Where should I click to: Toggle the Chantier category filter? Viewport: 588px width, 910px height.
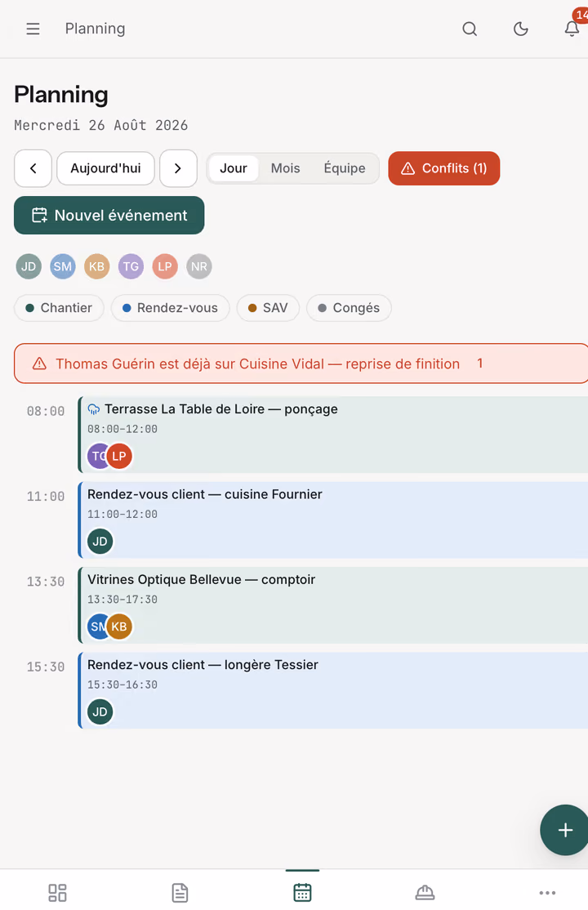59,308
